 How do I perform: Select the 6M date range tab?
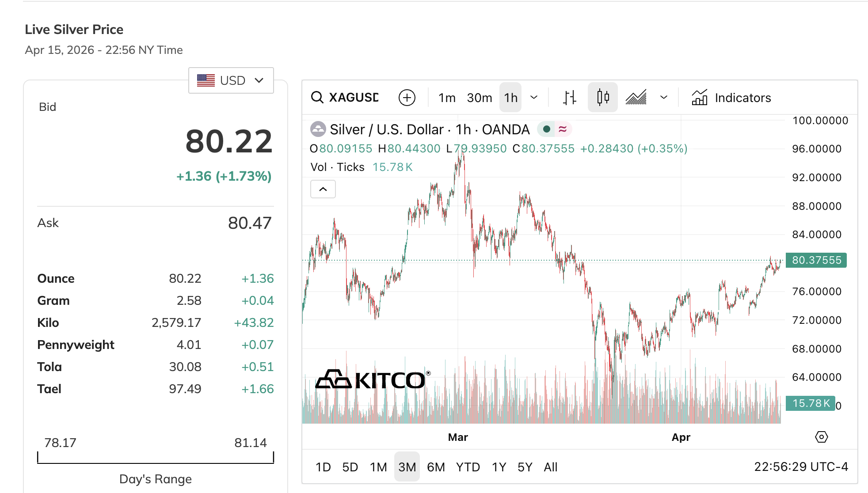(x=436, y=467)
